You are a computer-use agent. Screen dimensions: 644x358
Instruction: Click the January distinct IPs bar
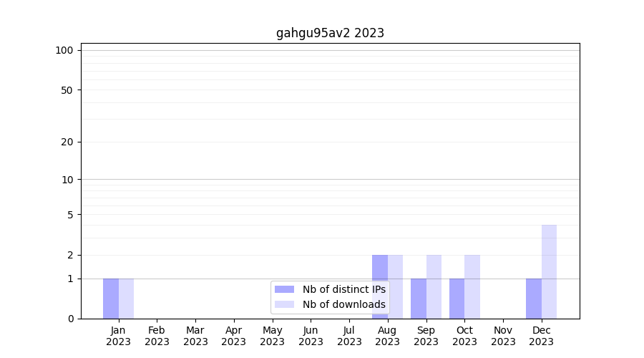[111, 299]
